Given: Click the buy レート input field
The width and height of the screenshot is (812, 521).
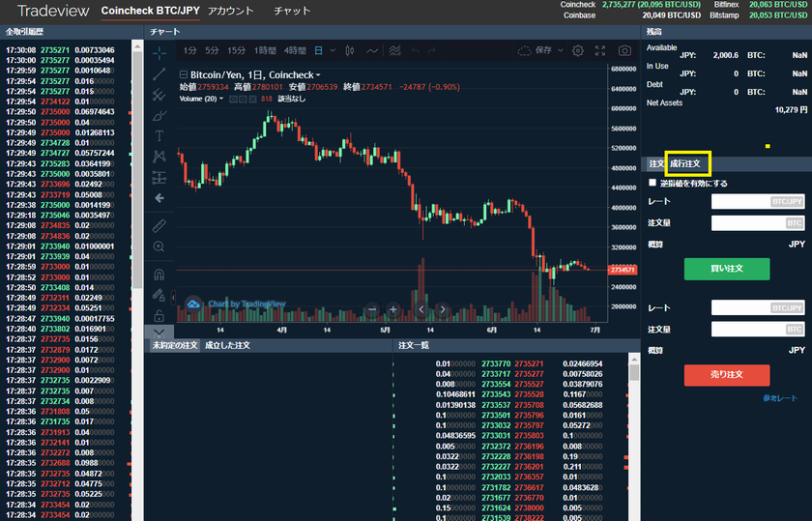Looking at the screenshot, I should click(x=758, y=202).
